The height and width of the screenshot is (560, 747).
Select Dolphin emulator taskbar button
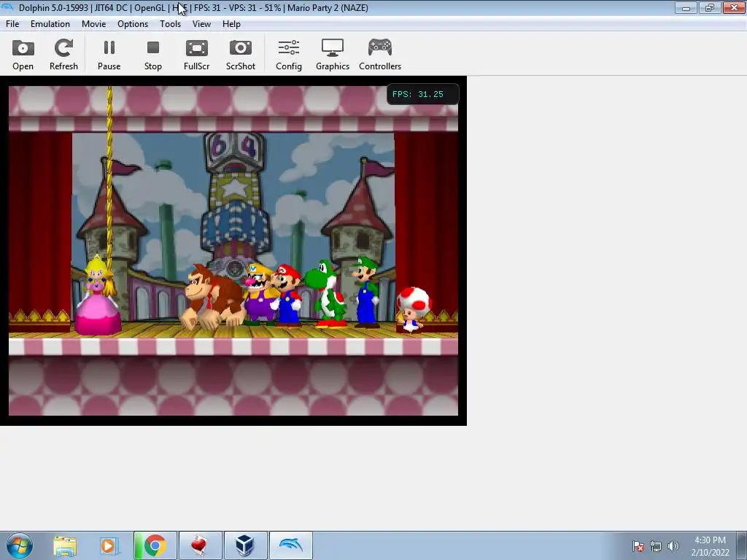tap(290, 545)
